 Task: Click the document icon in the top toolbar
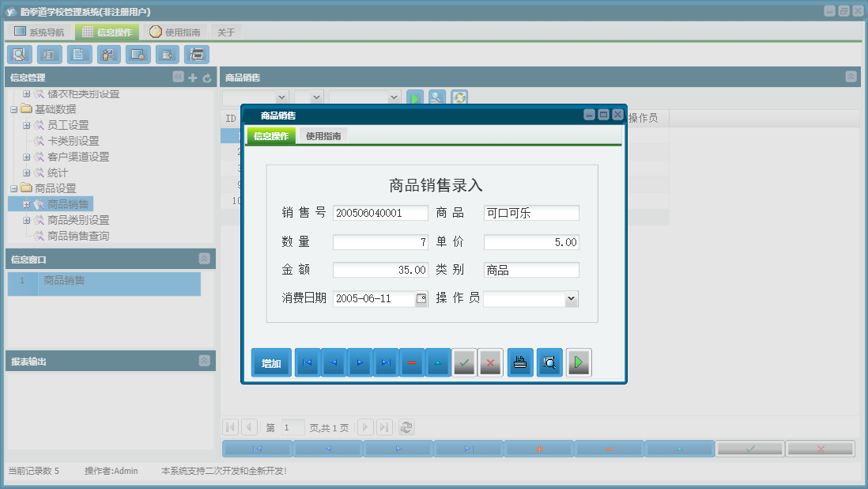78,54
